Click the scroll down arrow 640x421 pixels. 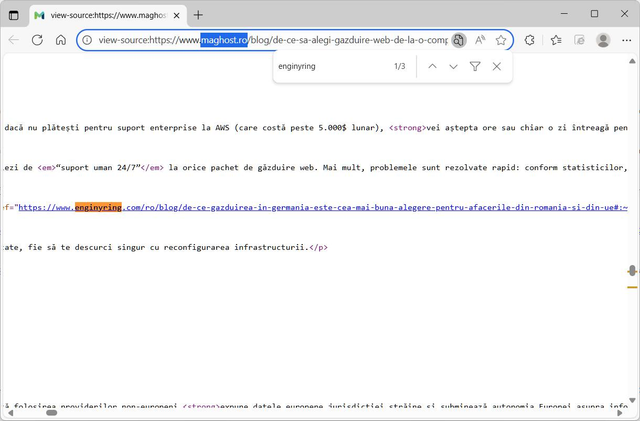tap(632, 400)
